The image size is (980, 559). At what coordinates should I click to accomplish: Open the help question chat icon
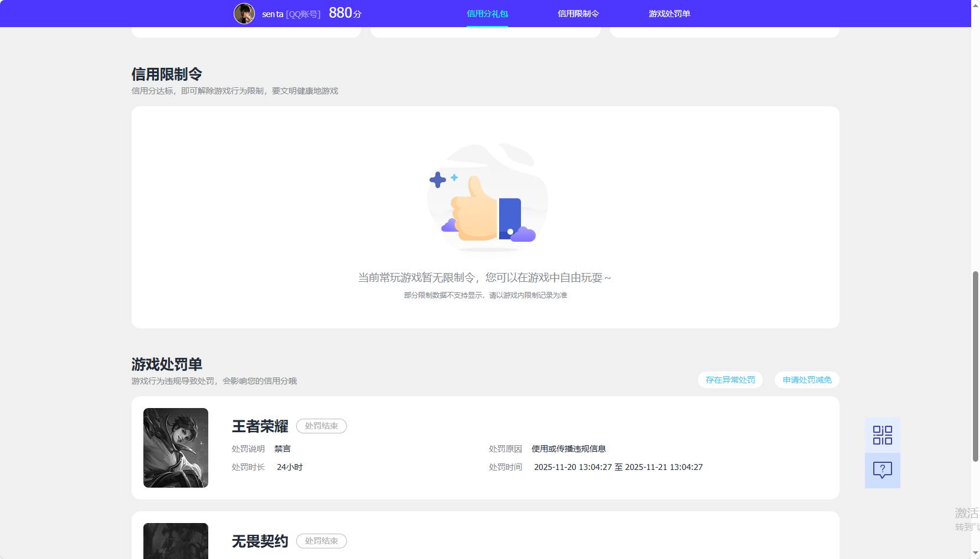point(882,470)
